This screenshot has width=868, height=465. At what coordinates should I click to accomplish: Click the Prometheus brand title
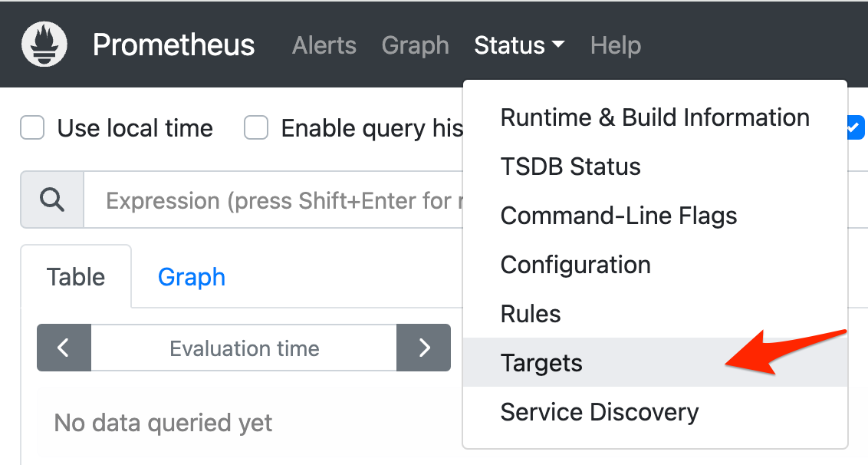(x=174, y=45)
